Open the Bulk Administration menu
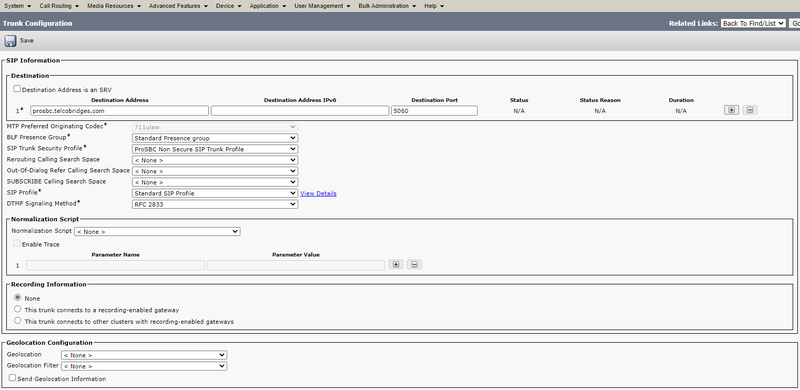 (x=388, y=6)
